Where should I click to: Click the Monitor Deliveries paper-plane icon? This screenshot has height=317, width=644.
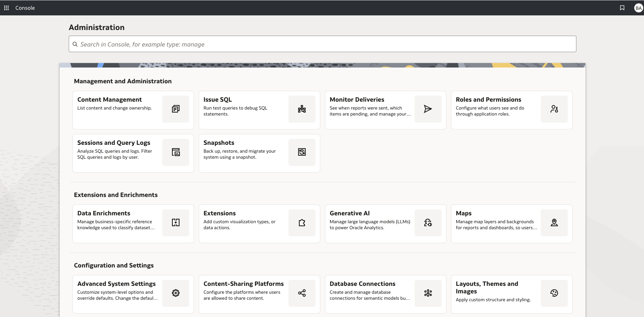(428, 109)
